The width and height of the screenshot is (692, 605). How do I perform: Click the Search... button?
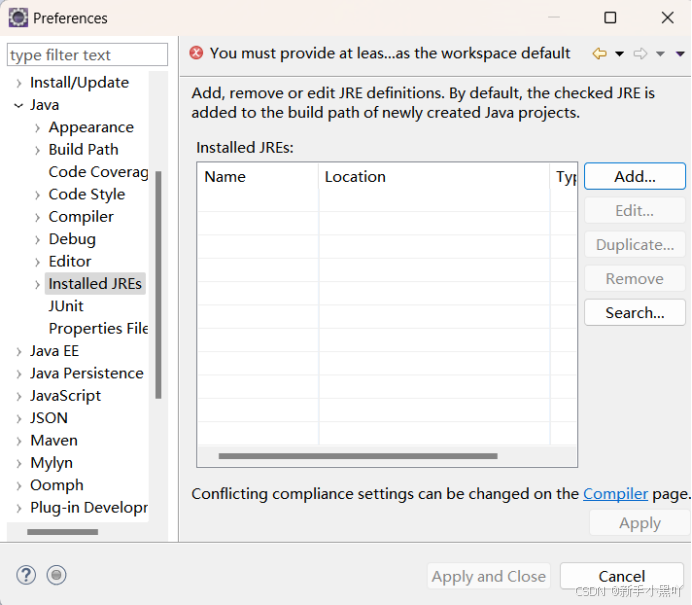[x=635, y=313]
